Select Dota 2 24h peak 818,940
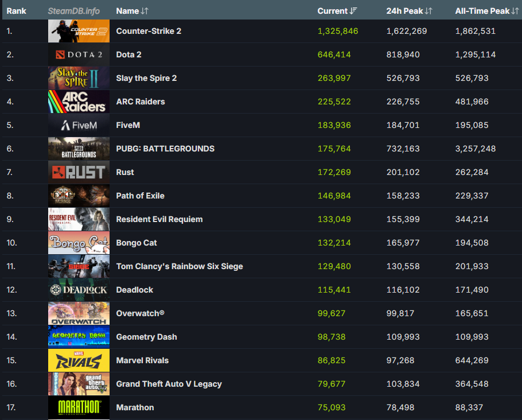The height and width of the screenshot is (420, 522). tap(403, 55)
